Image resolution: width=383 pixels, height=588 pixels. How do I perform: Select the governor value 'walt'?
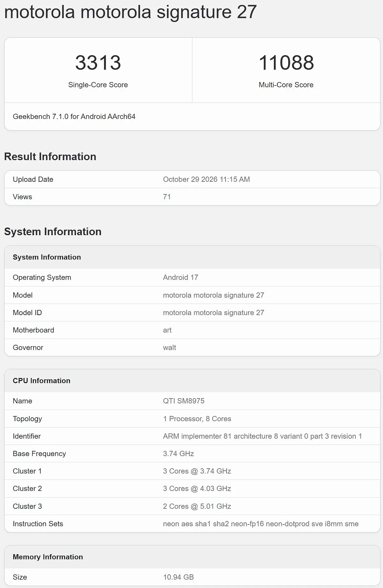click(169, 348)
